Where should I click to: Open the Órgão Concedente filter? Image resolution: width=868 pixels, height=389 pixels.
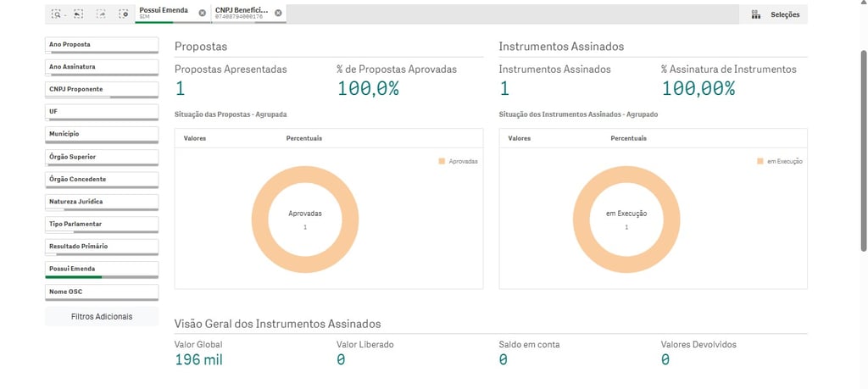point(102,181)
